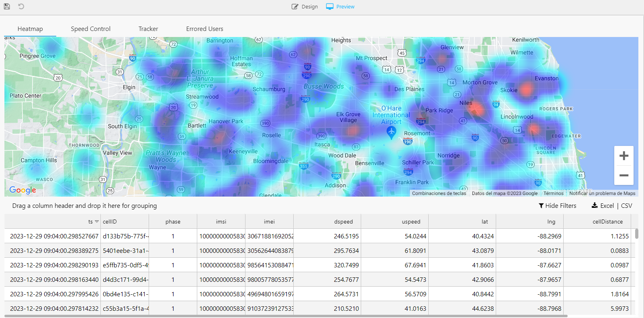Toggle the ts column sort arrow
This screenshot has height=318, width=644.
(97, 222)
